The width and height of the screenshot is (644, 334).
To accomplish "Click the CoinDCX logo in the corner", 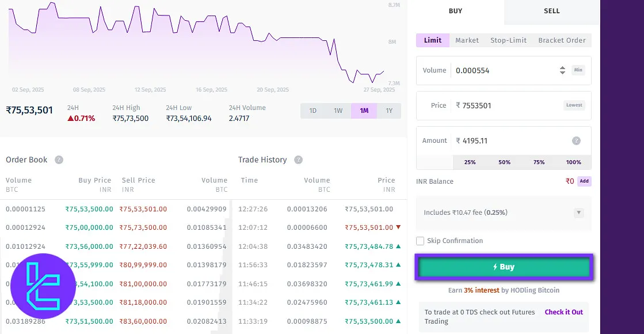I will coord(43,286).
